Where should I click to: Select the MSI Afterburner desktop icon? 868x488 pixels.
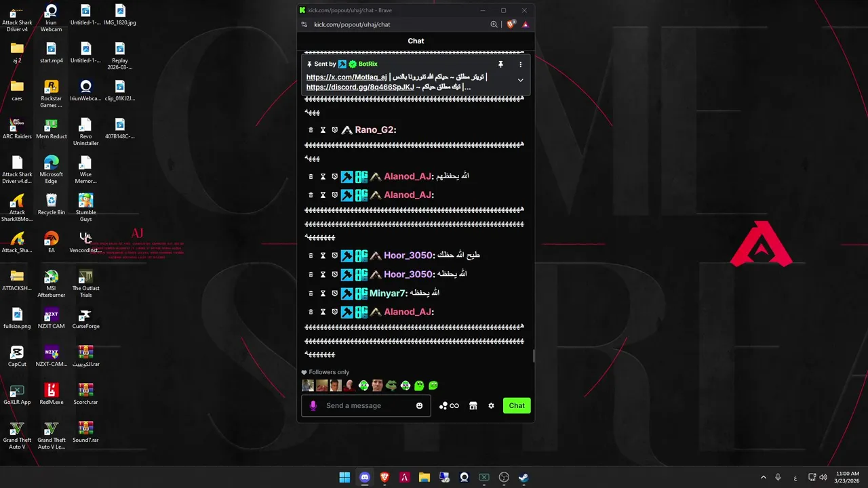click(x=52, y=283)
